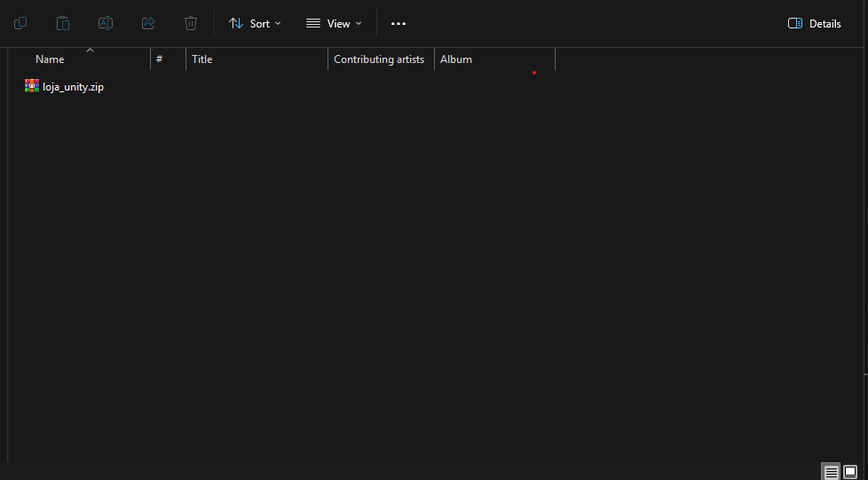Click the Delete trash can icon
The height and width of the screenshot is (480, 868).
tap(191, 23)
